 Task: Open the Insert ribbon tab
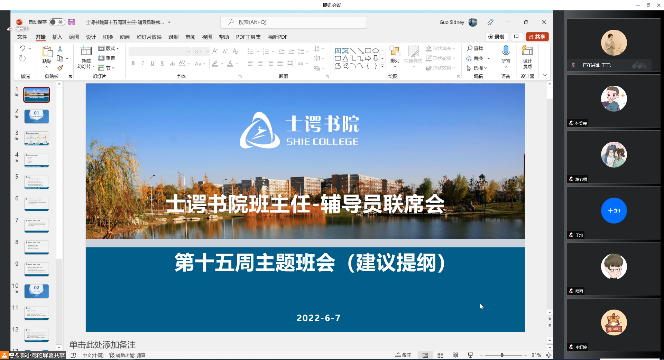[57, 37]
